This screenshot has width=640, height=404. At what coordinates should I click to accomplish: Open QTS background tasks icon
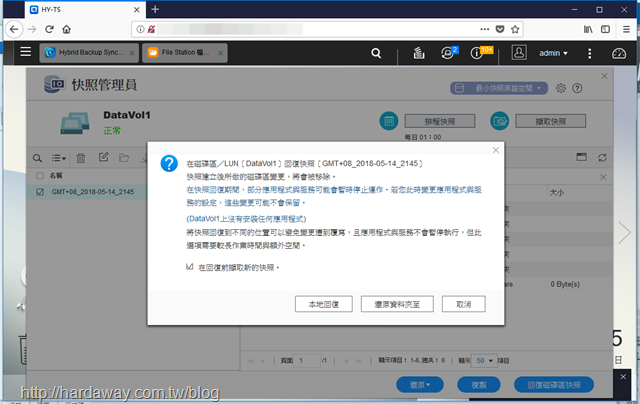click(419, 53)
